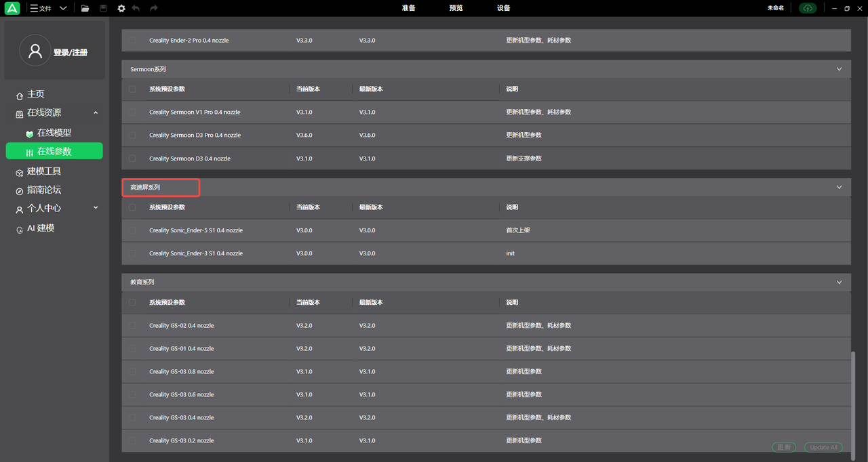
Task: Click the green Creality Print logo
Action: click(12, 8)
